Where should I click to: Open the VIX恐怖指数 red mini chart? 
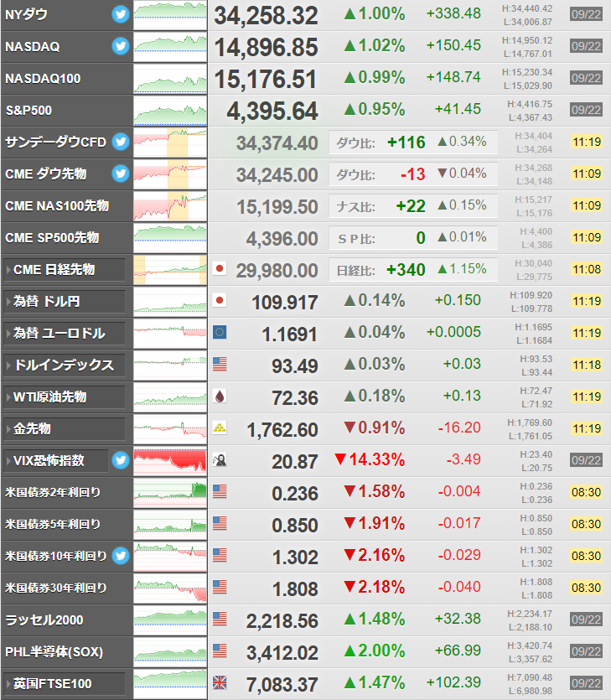[170, 461]
